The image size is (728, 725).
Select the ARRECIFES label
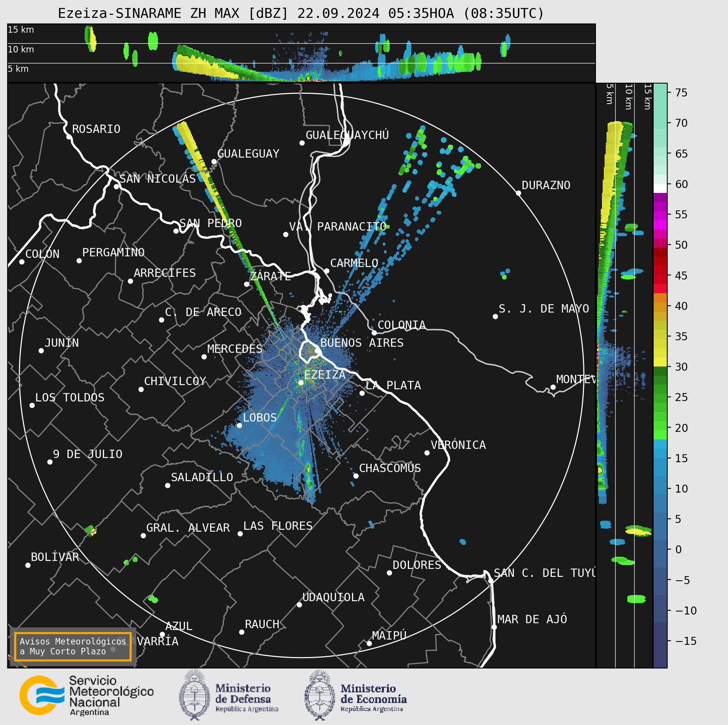[x=164, y=273]
